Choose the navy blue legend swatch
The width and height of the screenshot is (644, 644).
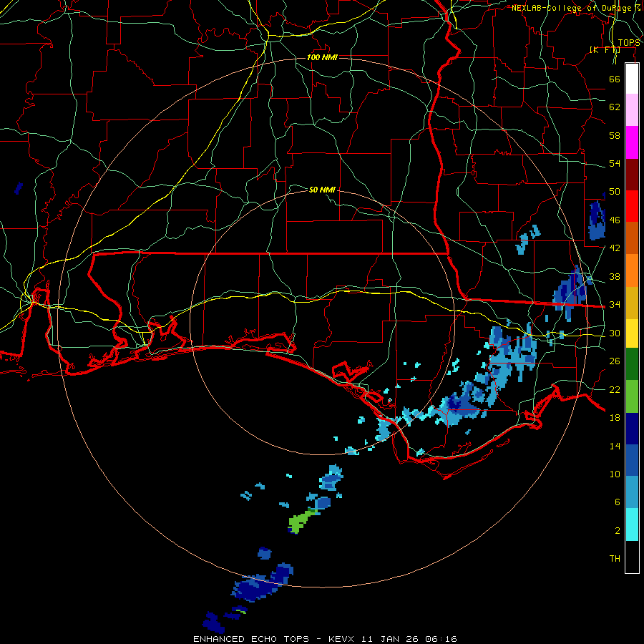pyautogui.click(x=632, y=429)
